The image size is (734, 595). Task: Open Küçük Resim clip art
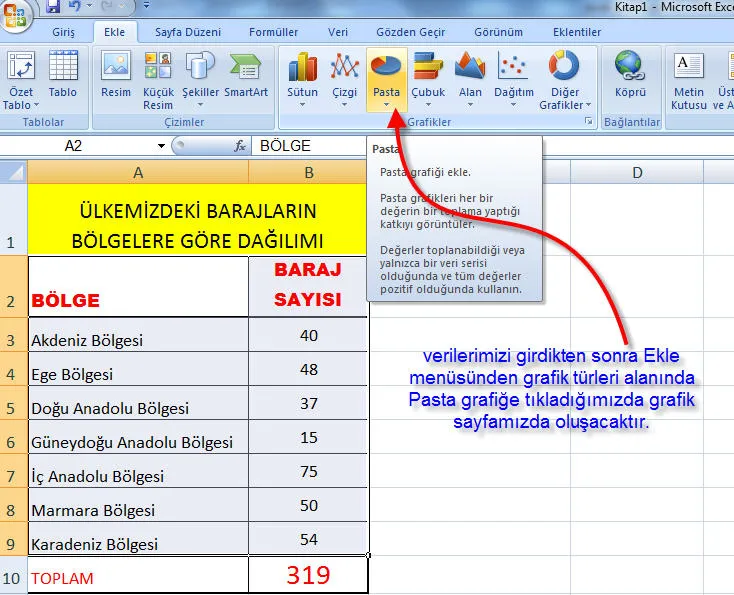[x=158, y=68]
